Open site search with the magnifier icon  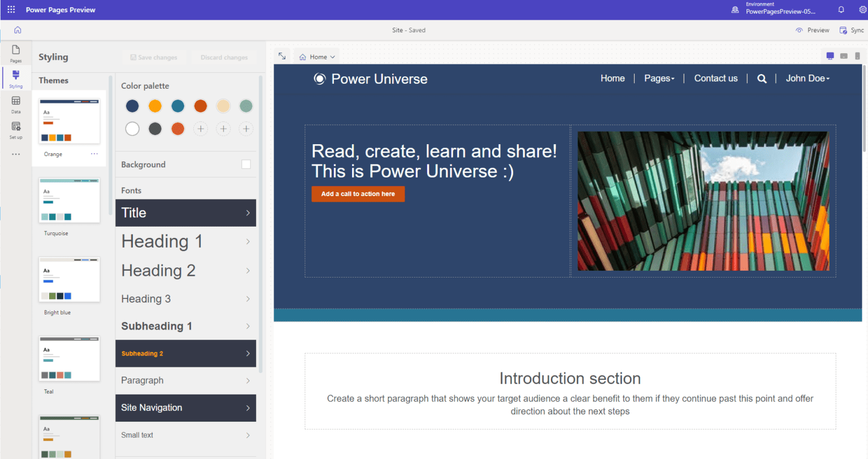[x=761, y=79]
